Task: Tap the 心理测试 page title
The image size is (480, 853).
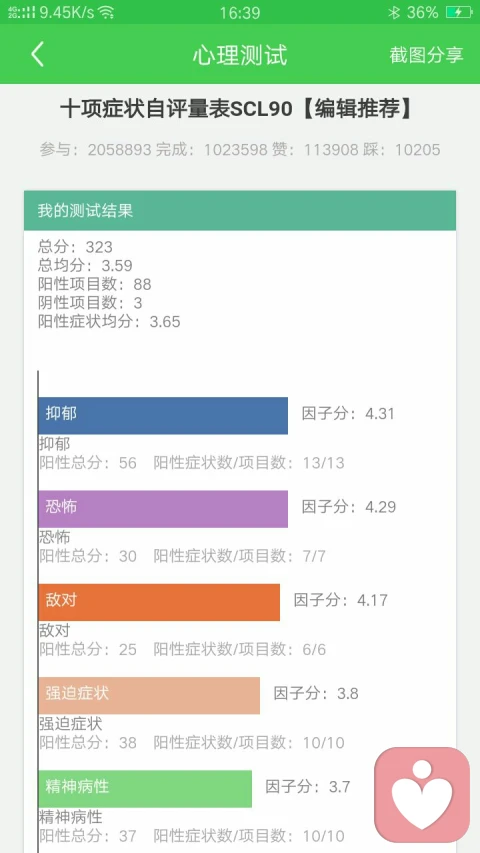Action: point(240,55)
